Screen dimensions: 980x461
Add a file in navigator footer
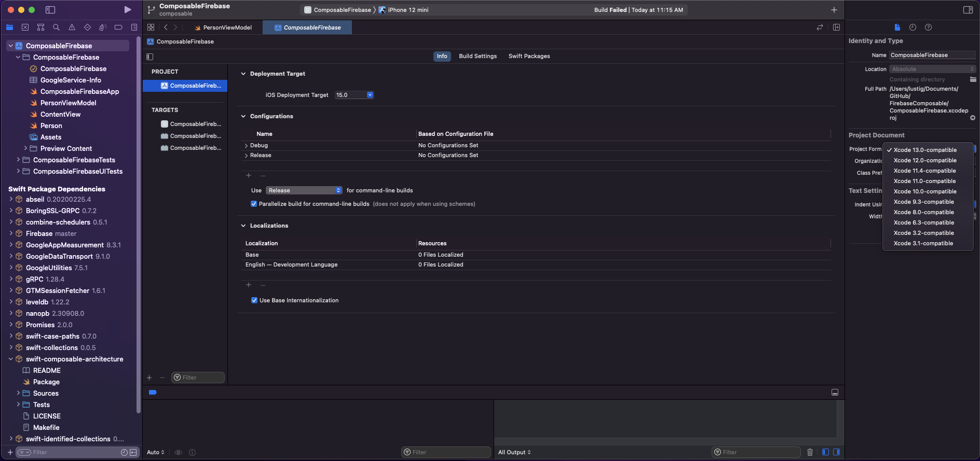pos(10,452)
